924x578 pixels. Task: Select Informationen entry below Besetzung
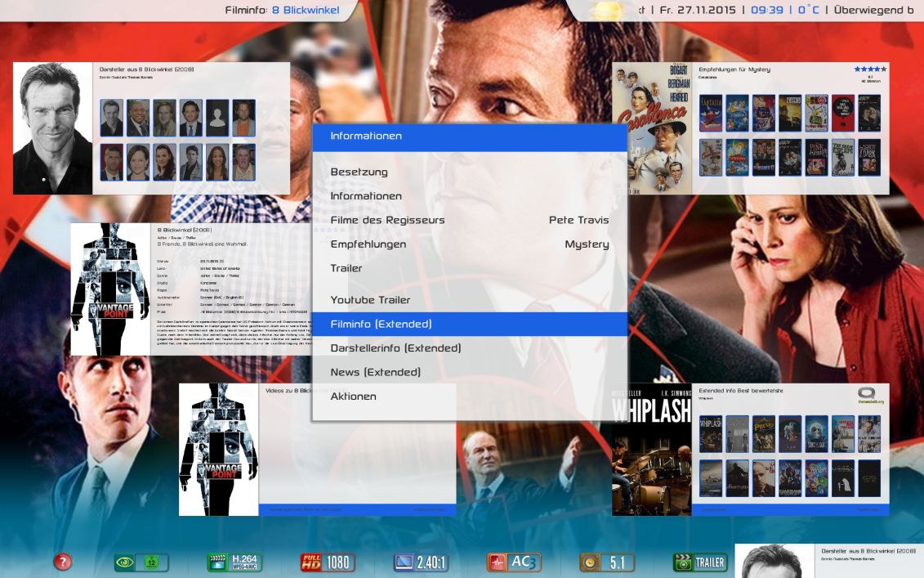[x=470, y=196]
